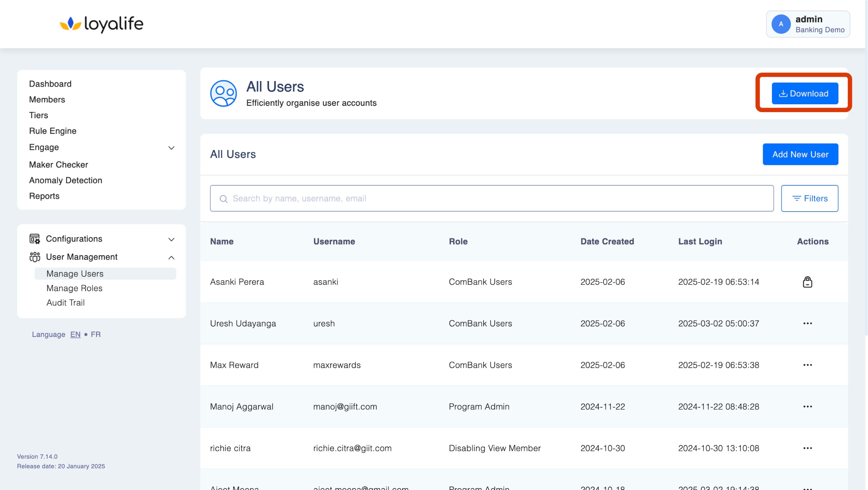Click the User Management group icon
The width and height of the screenshot is (868, 490).
click(x=35, y=257)
